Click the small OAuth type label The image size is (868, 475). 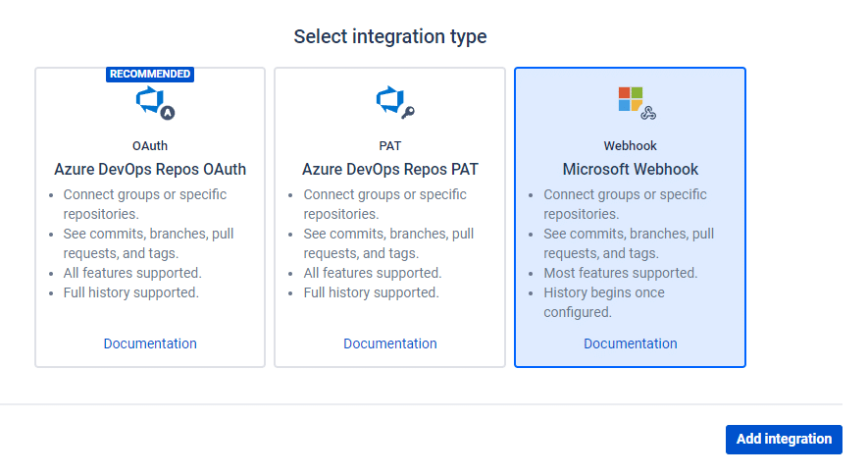point(150,146)
